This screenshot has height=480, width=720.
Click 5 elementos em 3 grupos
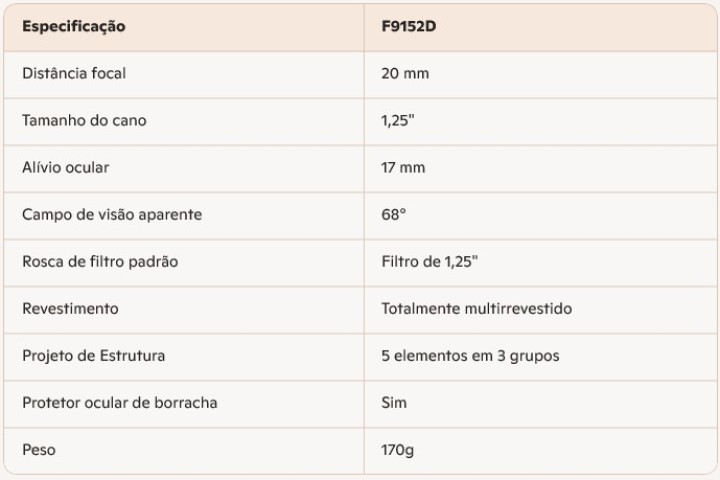point(470,355)
